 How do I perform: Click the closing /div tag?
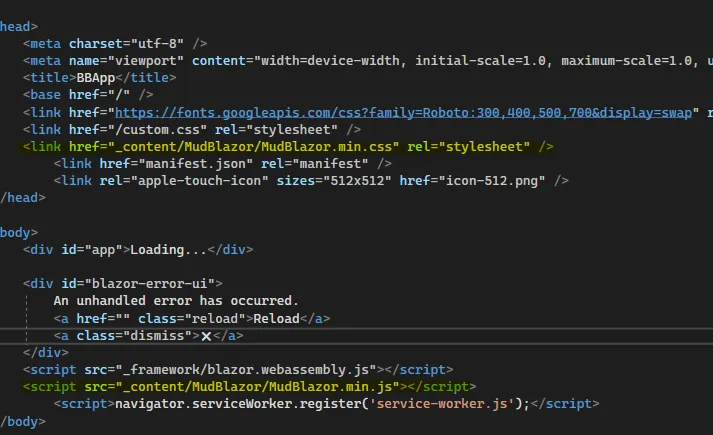45,353
